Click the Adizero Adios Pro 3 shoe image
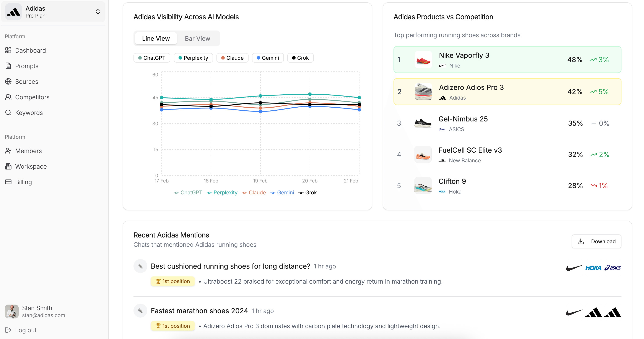Viewport: 644px width, 339px height. click(x=423, y=91)
